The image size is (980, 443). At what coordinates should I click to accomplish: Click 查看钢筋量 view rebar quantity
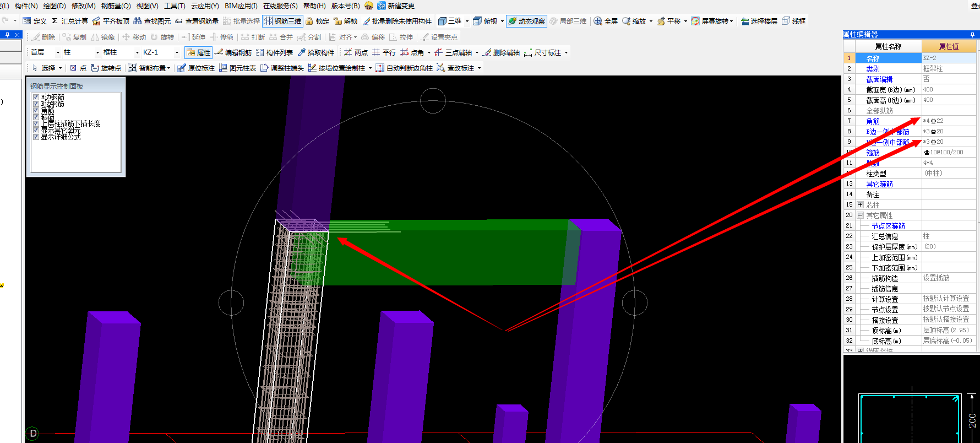pos(197,21)
